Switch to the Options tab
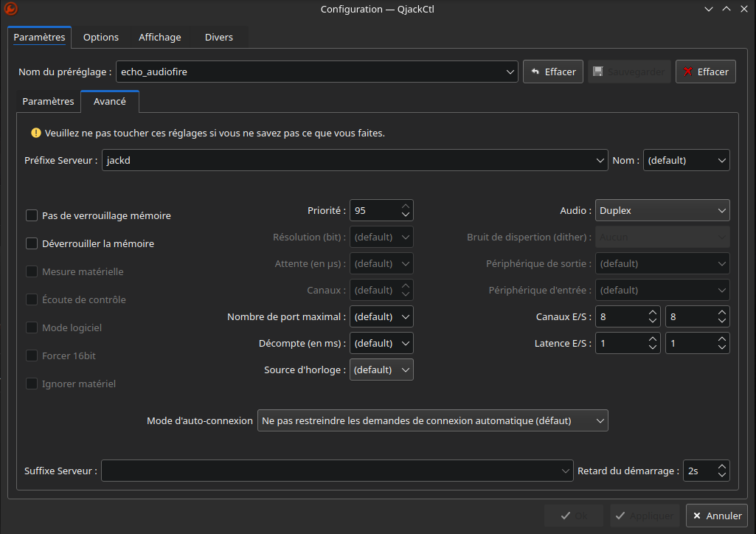Viewport: 756px width, 534px height. pos(100,37)
